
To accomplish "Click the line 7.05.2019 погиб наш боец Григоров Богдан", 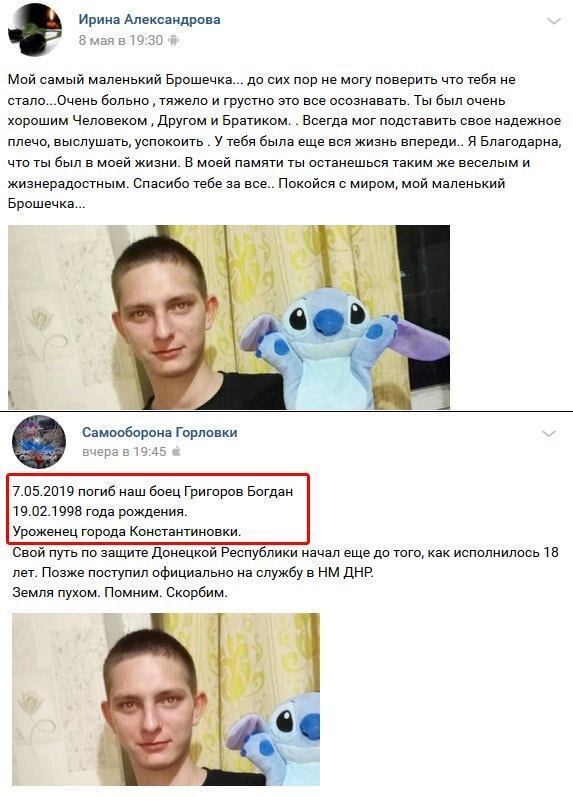I will point(153,492).
